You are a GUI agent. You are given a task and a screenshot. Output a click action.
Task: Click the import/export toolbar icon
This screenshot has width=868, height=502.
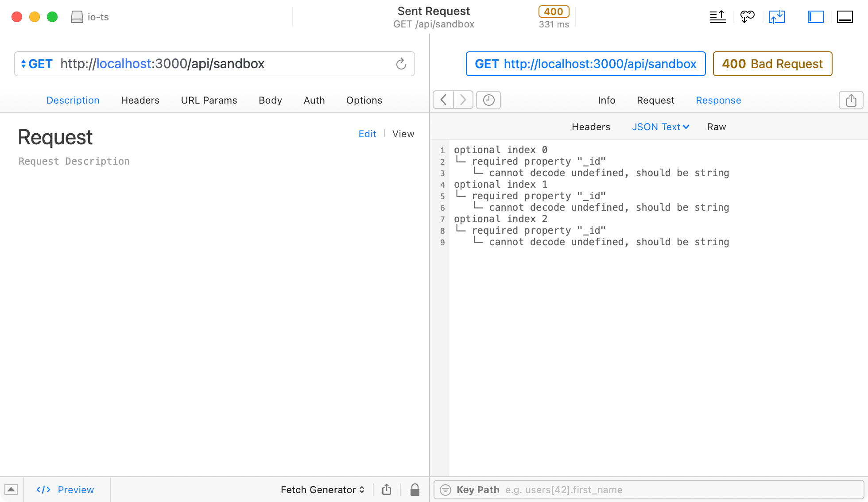tap(777, 17)
